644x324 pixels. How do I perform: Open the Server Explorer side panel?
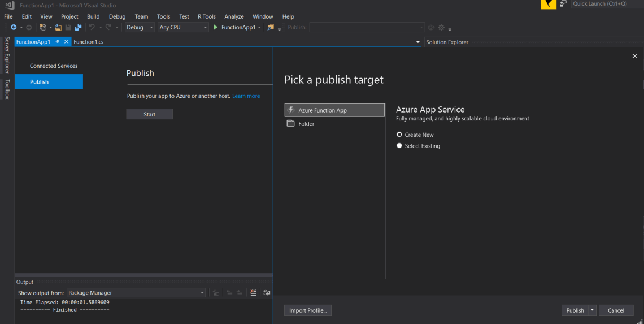tap(7, 55)
